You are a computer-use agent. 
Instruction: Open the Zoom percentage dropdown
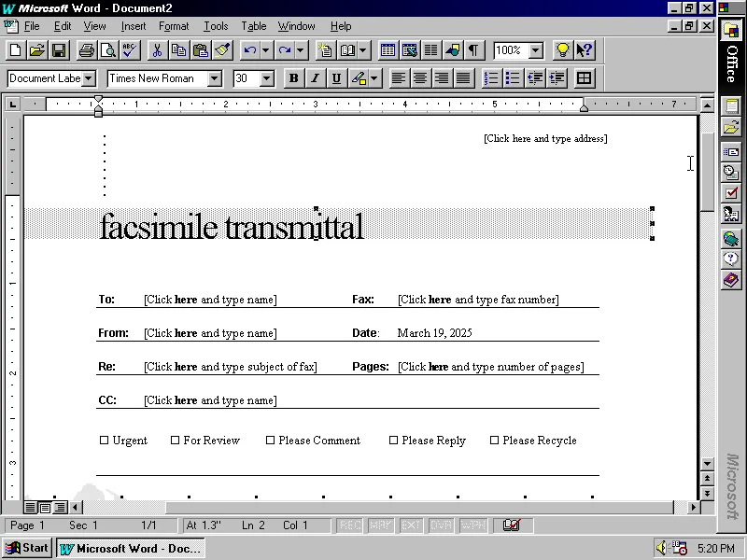pos(535,49)
